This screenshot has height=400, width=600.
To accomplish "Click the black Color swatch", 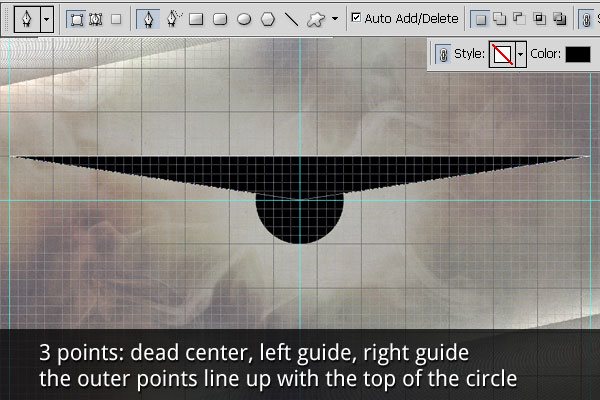I will tap(577, 54).
